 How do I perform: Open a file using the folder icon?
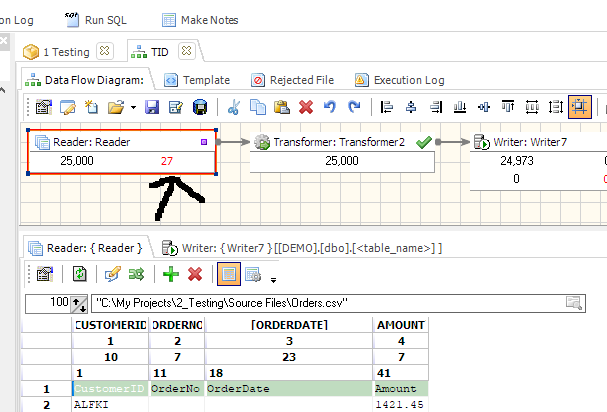tap(116, 107)
